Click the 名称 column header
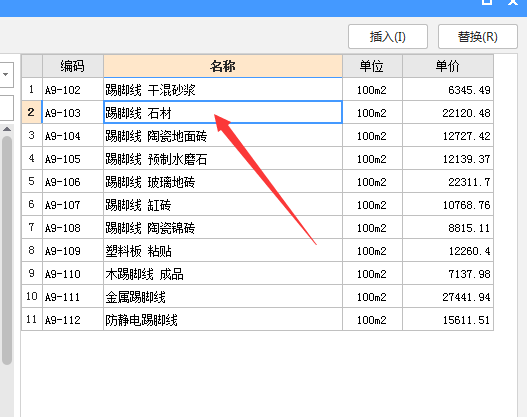 click(x=223, y=66)
